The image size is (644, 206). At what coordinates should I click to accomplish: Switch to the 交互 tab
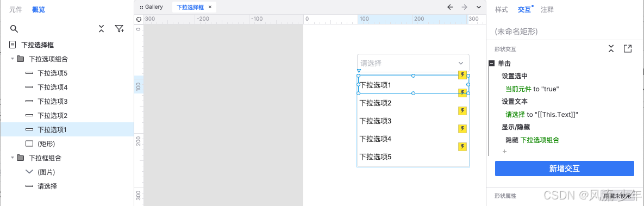tap(524, 9)
